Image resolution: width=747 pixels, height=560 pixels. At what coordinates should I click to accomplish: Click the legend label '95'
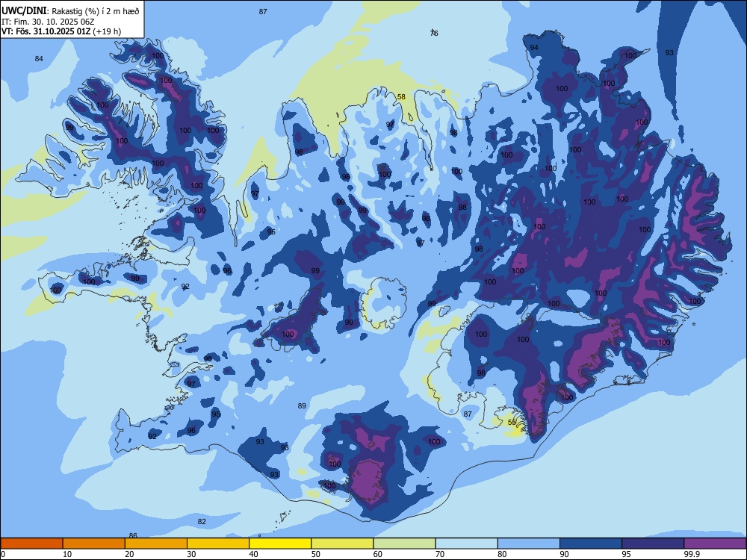tap(627, 554)
